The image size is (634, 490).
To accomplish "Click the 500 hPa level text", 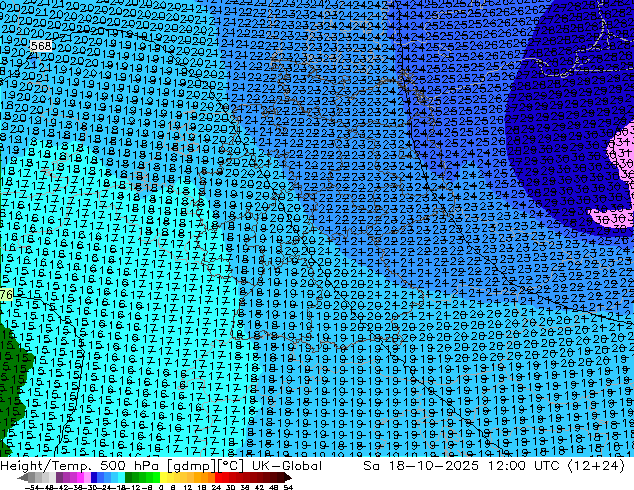I will pos(130,466).
